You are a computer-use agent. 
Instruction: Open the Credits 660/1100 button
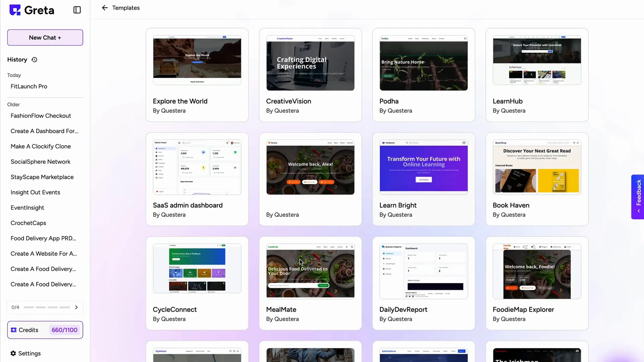[45, 330]
